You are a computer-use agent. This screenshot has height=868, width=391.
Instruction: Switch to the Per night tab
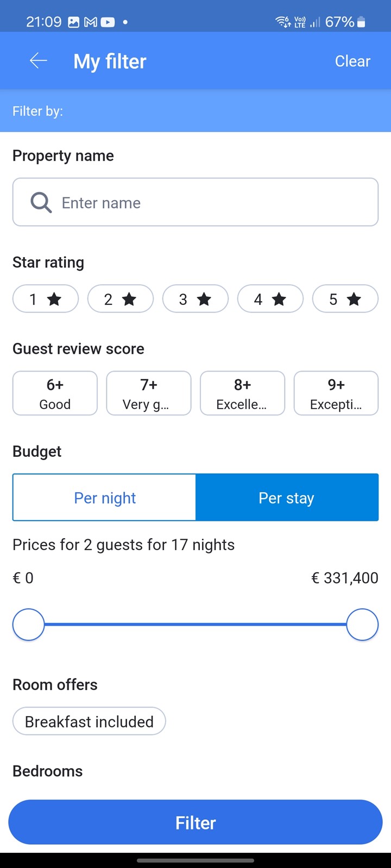click(105, 497)
